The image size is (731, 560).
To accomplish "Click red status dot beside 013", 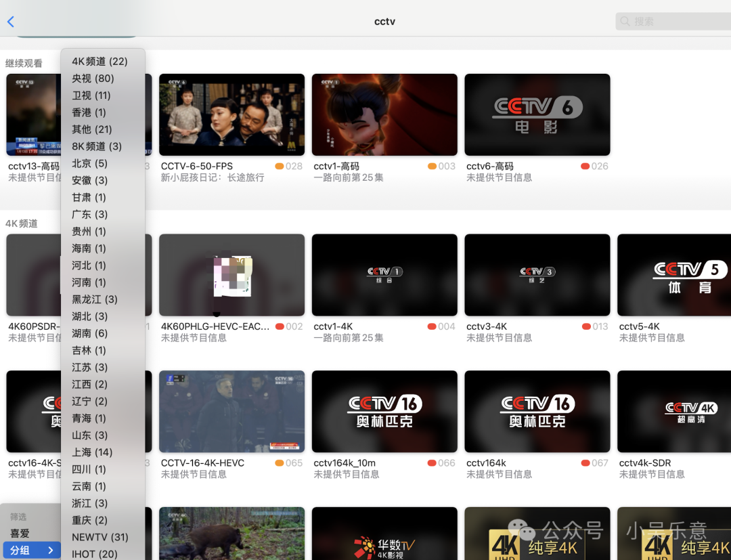I will click(x=586, y=326).
